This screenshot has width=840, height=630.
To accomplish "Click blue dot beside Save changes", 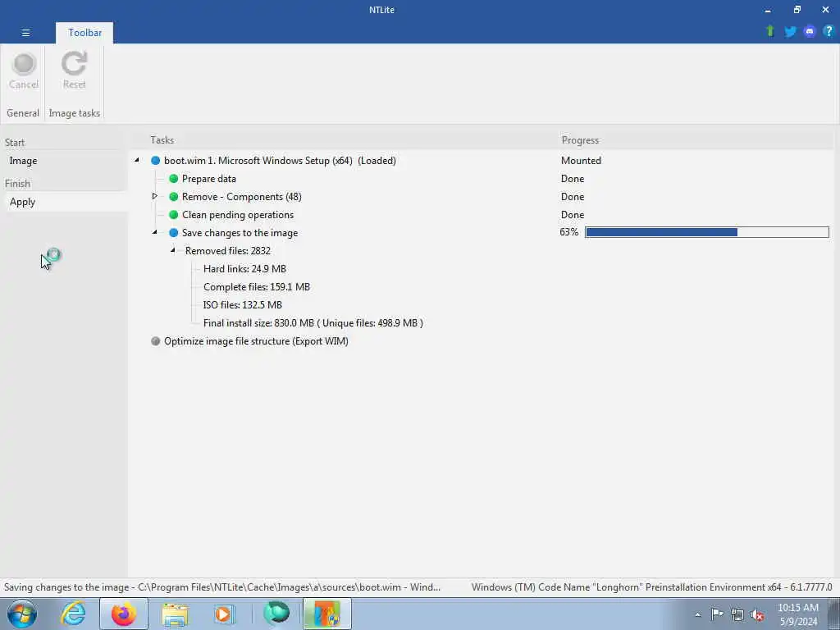I will tap(174, 233).
